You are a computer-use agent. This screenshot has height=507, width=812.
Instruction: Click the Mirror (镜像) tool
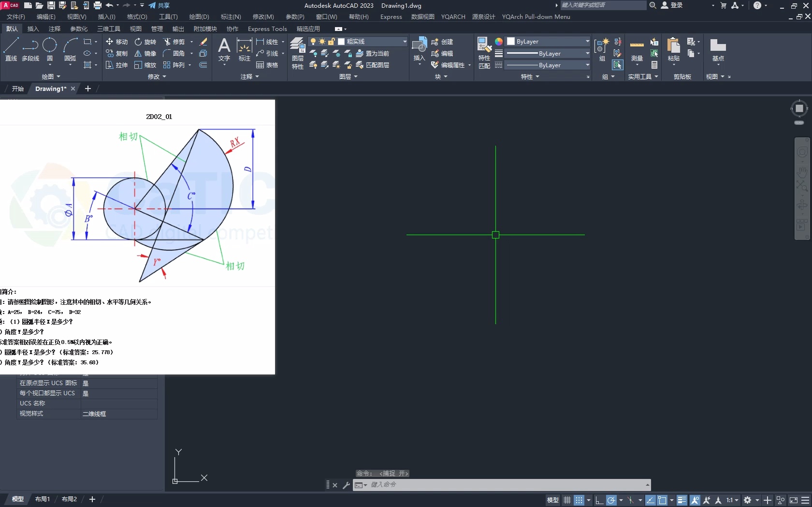tap(145, 53)
